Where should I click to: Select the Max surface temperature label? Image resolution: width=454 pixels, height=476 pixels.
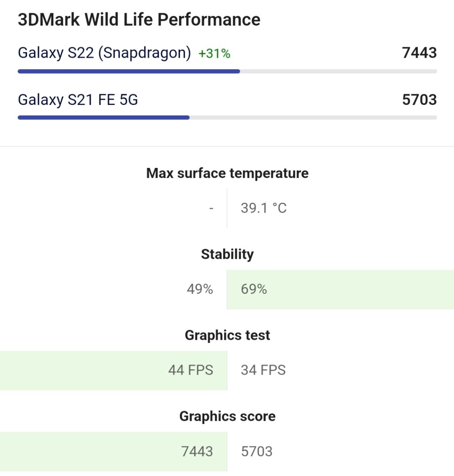pyautogui.click(x=227, y=173)
